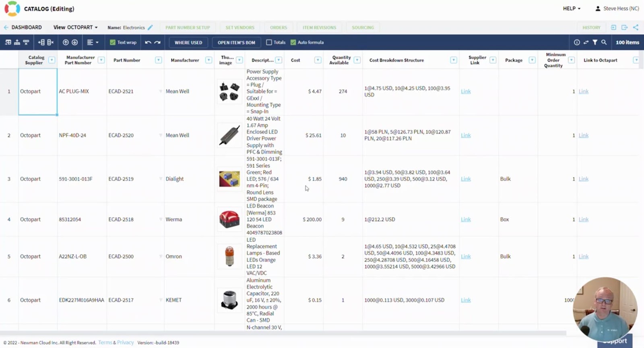Click the third structure icon before add column
Image resolution: width=644 pixels, height=348 pixels.
(26, 42)
